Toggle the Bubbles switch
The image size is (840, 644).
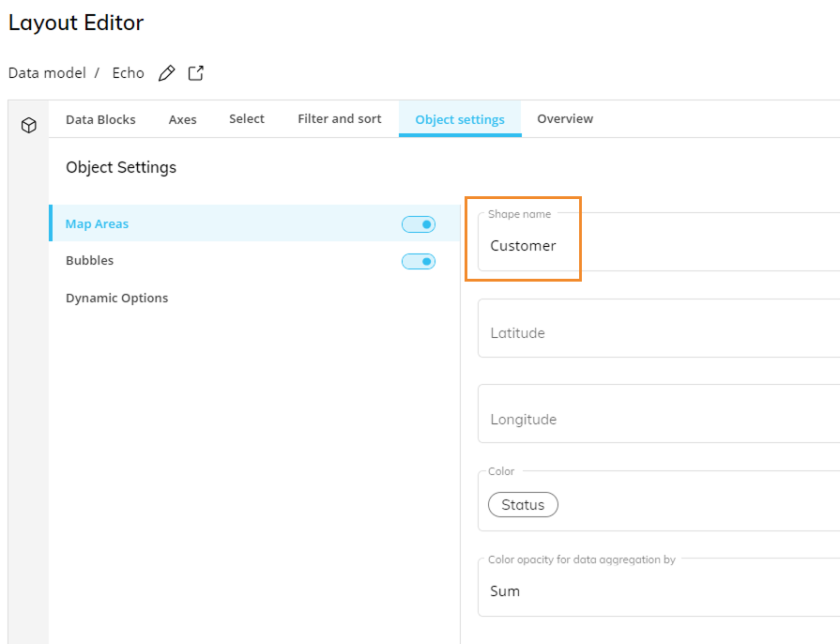[x=419, y=262]
